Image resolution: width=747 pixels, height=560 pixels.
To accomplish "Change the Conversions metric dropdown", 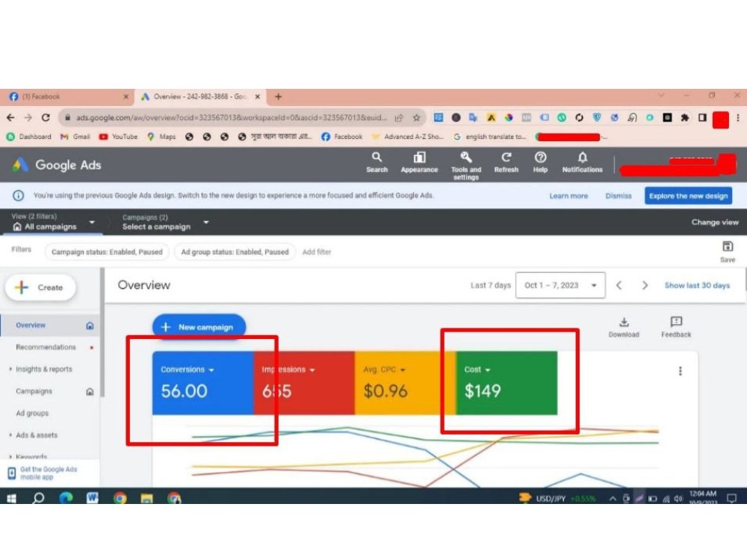I will click(x=187, y=370).
